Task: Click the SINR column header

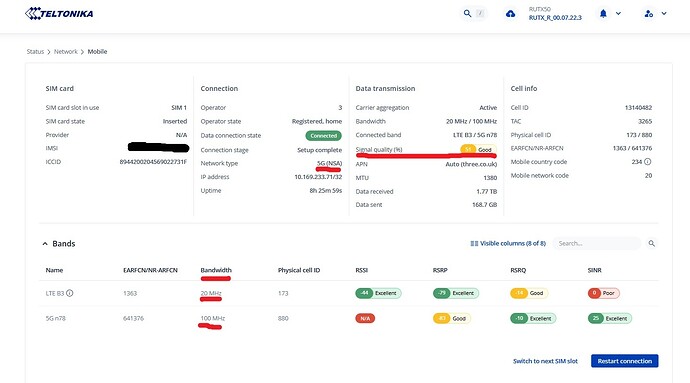Action: pos(595,270)
